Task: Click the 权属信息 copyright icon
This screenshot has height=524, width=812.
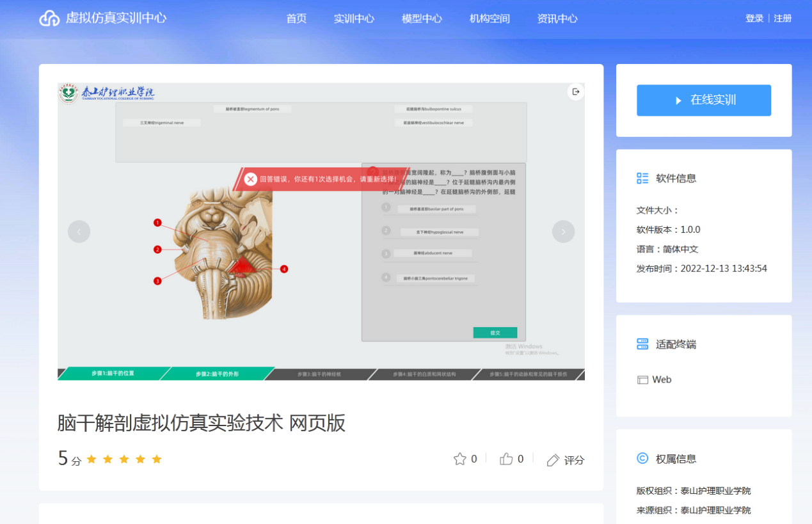Action: [642, 458]
